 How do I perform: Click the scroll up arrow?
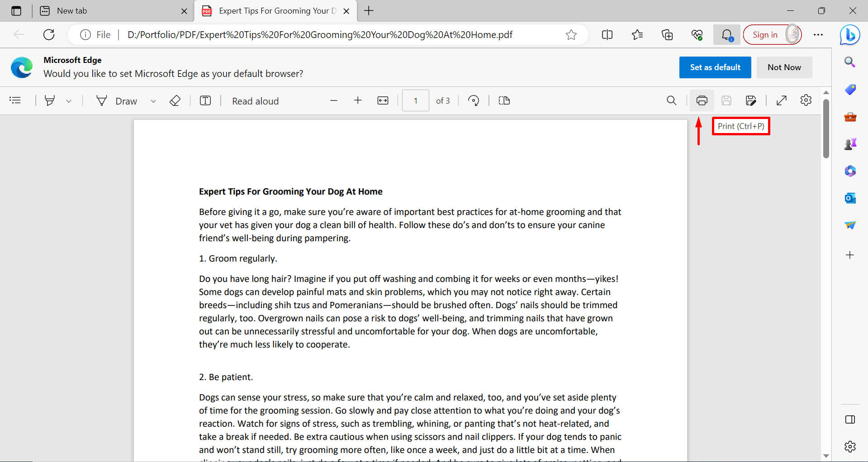point(826,92)
